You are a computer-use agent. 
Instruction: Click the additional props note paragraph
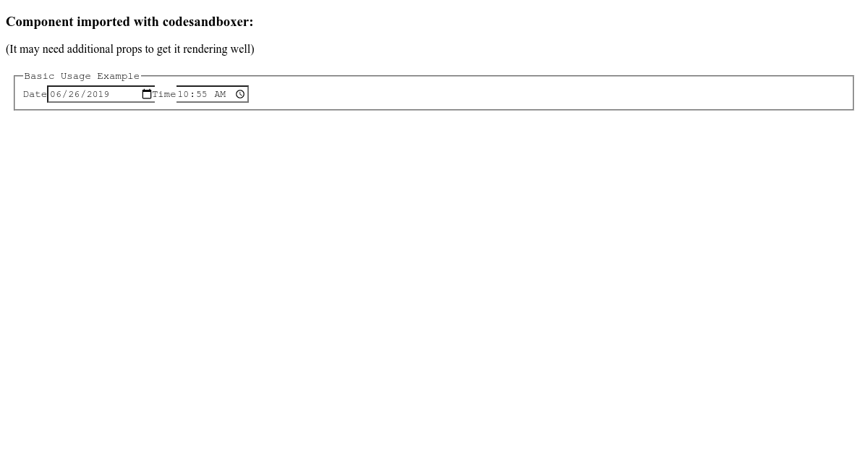pyautogui.click(x=130, y=49)
